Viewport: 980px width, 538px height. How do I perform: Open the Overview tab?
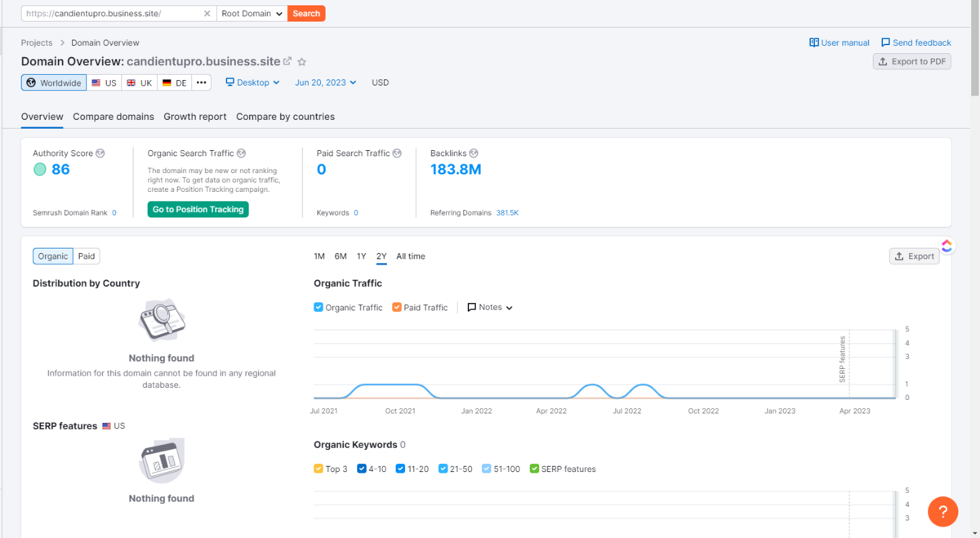42,117
